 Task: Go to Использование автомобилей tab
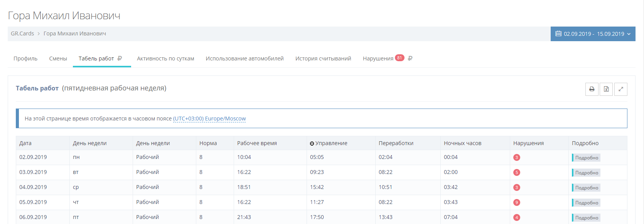coord(244,59)
